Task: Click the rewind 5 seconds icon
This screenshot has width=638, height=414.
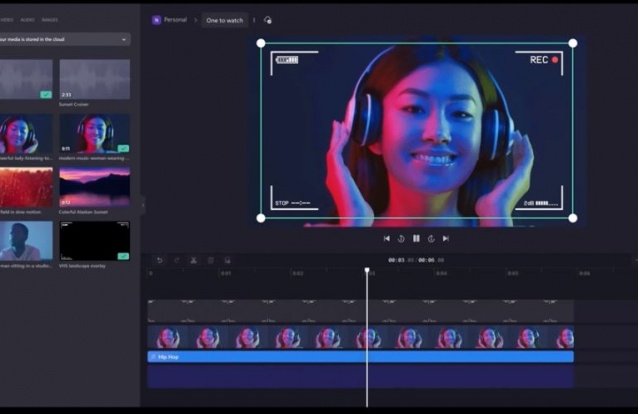Action: click(401, 239)
